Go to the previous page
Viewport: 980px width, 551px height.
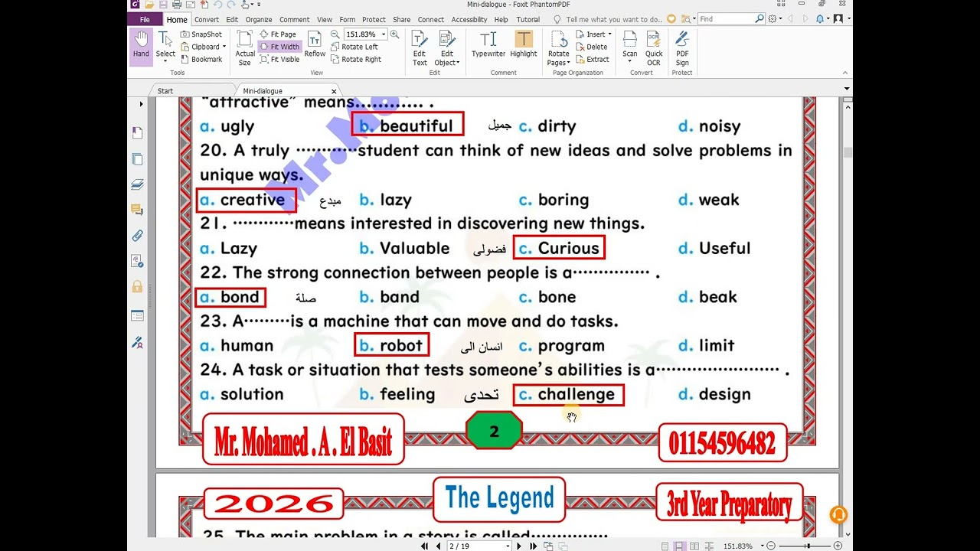(438, 546)
